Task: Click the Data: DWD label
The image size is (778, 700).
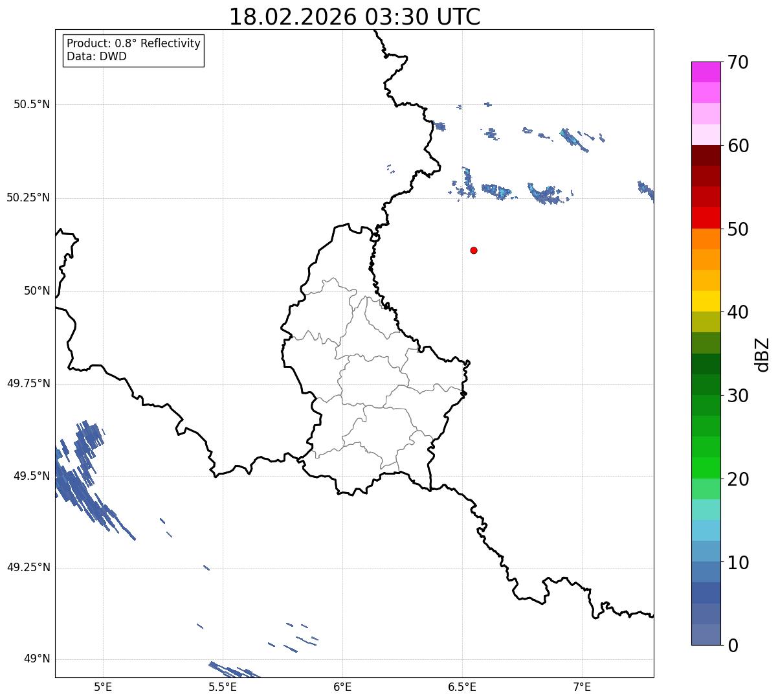Action: click(96, 56)
